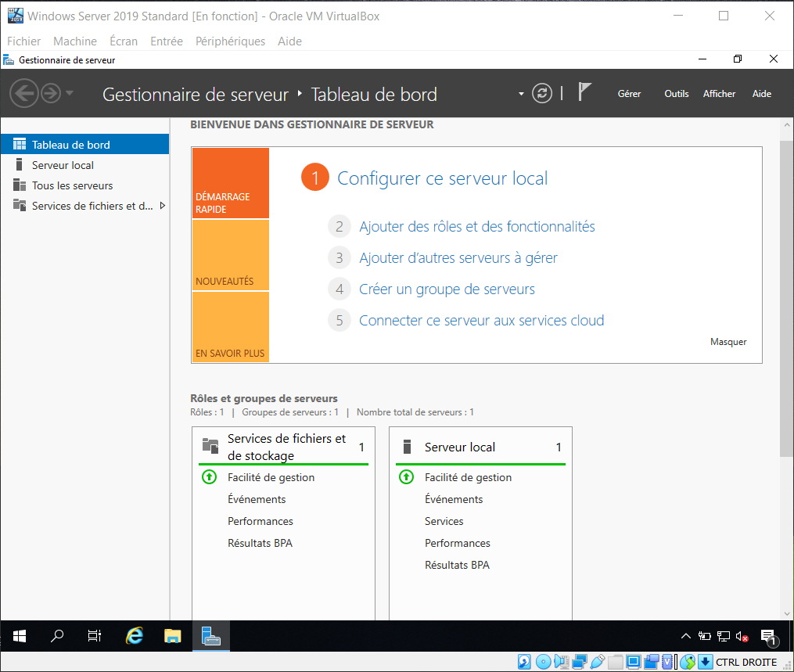This screenshot has height=672, width=794.
Task: Click the VirtualBox audio status icon
Action: pyautogui.click(x=562, y=661)
